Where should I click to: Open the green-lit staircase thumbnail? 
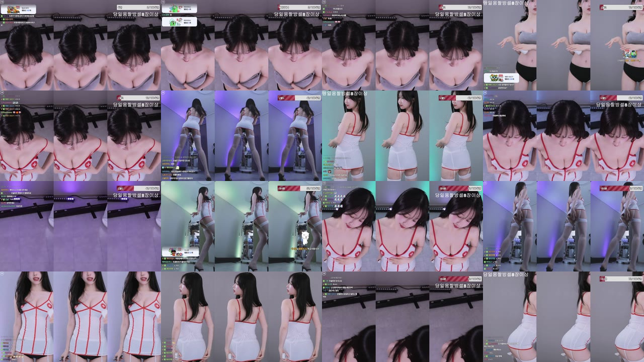coord(242,226)
